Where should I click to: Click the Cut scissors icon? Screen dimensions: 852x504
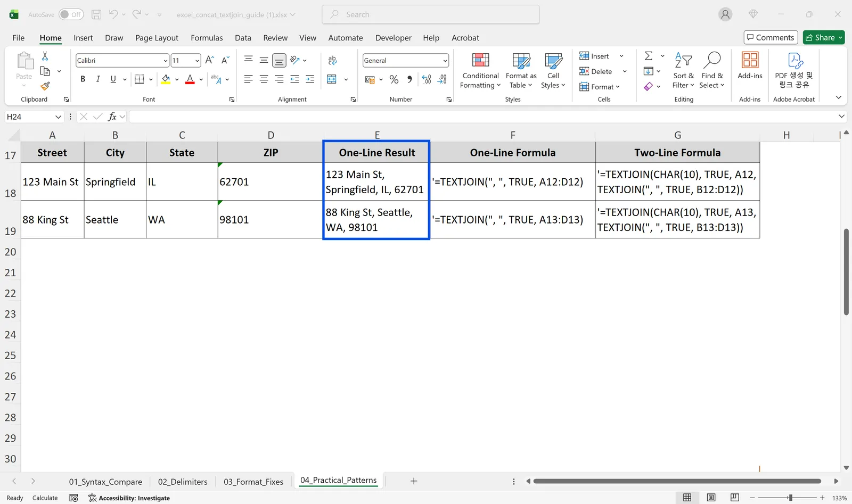click(x=45, y=56)
